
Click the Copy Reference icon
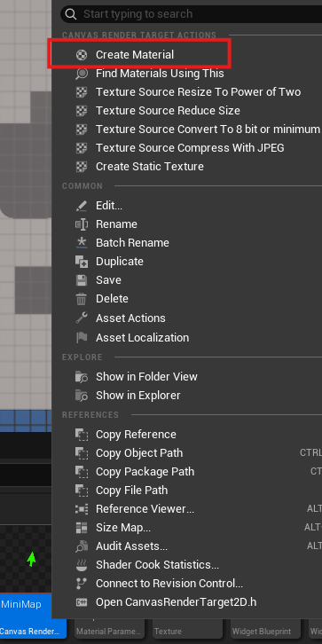click(82, 435)
